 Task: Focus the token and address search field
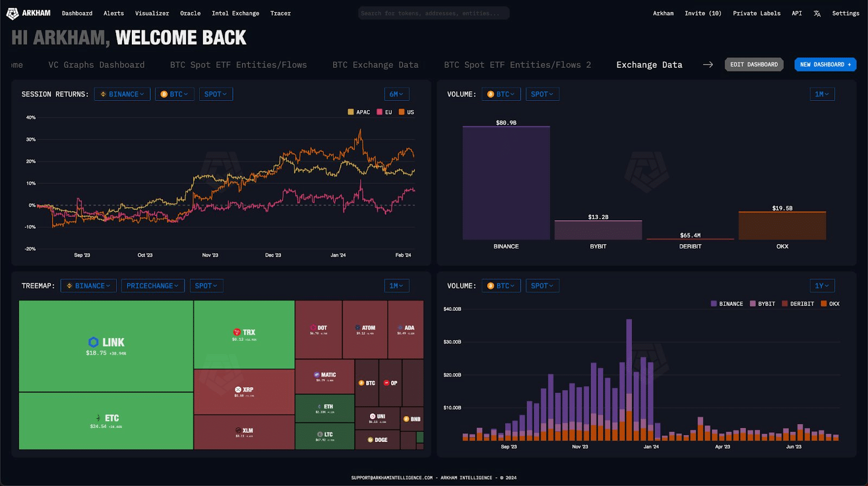tap(434, 13)
